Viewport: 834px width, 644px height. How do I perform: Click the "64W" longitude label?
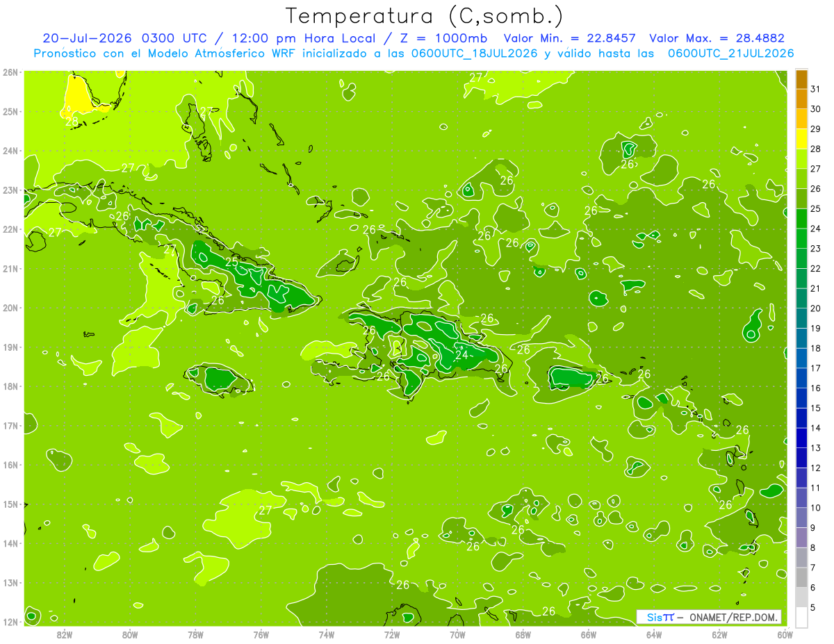tap(654, 634)
